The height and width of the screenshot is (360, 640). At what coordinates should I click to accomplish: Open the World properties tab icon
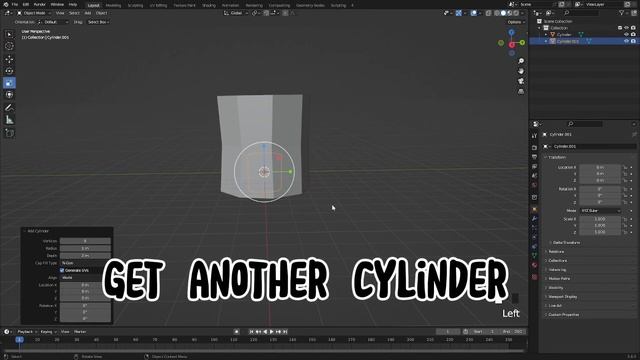[534, 185]
